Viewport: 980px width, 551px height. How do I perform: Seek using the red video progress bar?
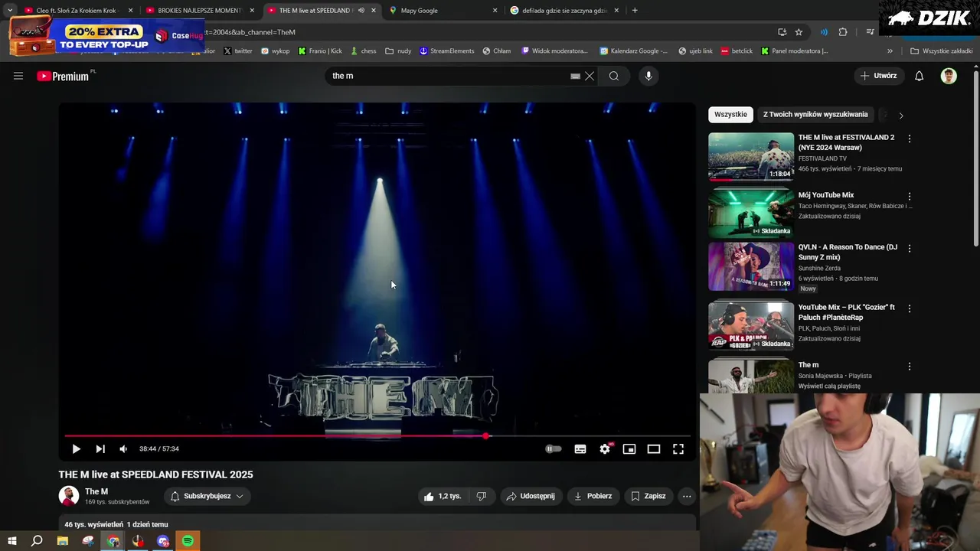[x=377, y=436]
